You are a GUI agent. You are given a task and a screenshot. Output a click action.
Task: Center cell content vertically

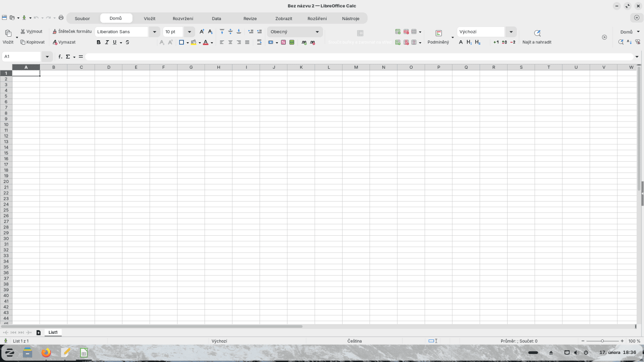tap(230, 31)
